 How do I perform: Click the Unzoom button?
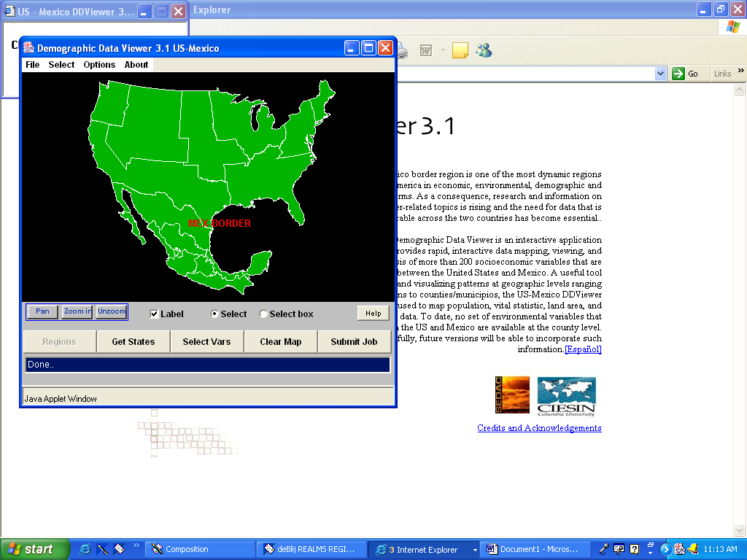coord(112,311)
